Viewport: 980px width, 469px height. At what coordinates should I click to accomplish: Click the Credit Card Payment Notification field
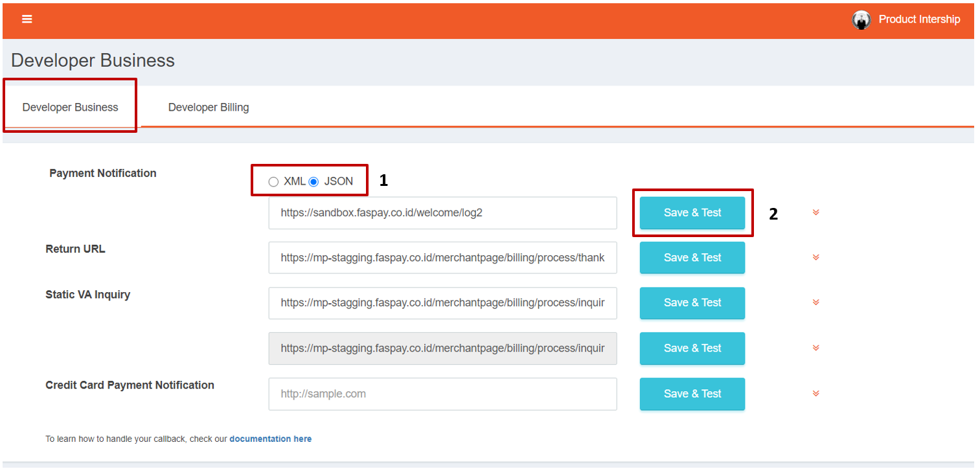[442, 394]
